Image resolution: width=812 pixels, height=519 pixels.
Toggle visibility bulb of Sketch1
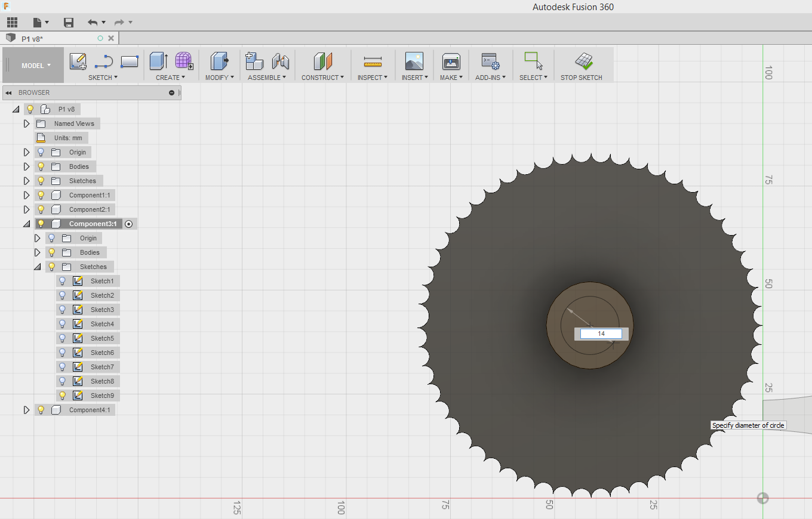[63, 281]
